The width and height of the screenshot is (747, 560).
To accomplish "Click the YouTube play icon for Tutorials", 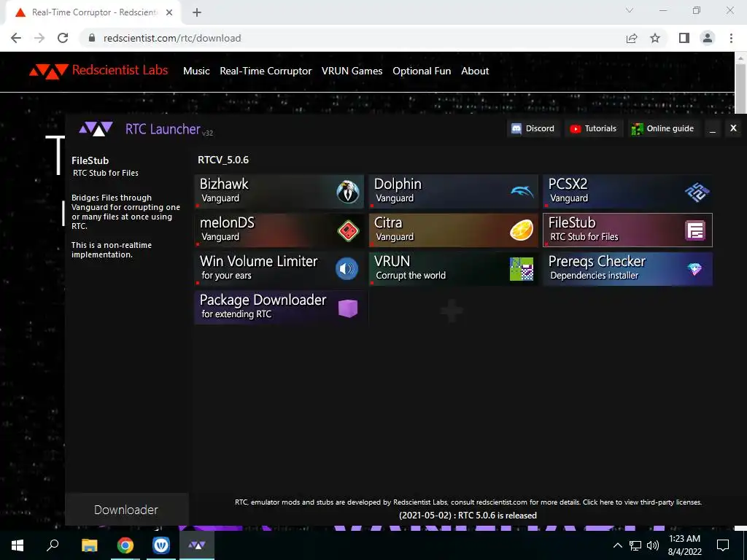I will point(576,128).
